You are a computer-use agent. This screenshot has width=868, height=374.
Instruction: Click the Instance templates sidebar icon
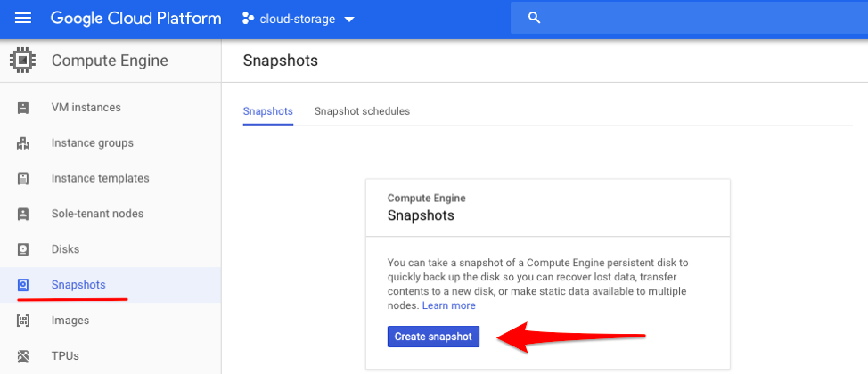point(23,178)
